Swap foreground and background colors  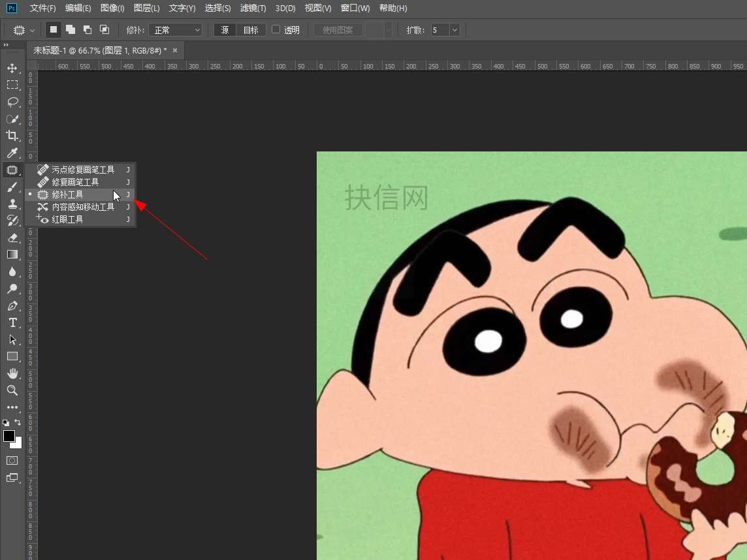pos(18,422)
